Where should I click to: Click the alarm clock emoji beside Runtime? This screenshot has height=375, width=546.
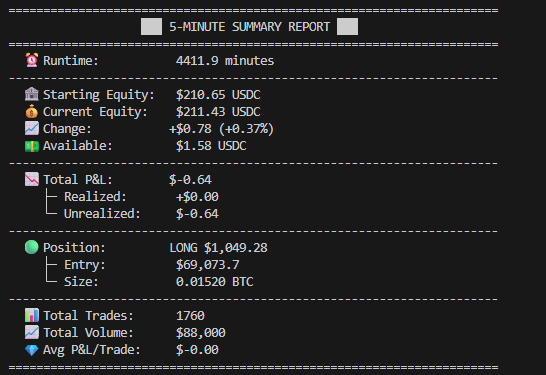click(32, 60)
